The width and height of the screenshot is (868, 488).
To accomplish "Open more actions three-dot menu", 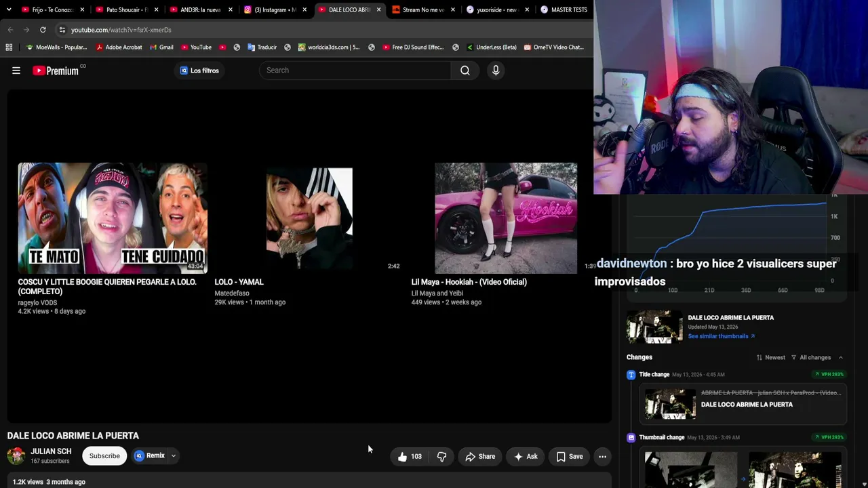I will pos(602,457).
